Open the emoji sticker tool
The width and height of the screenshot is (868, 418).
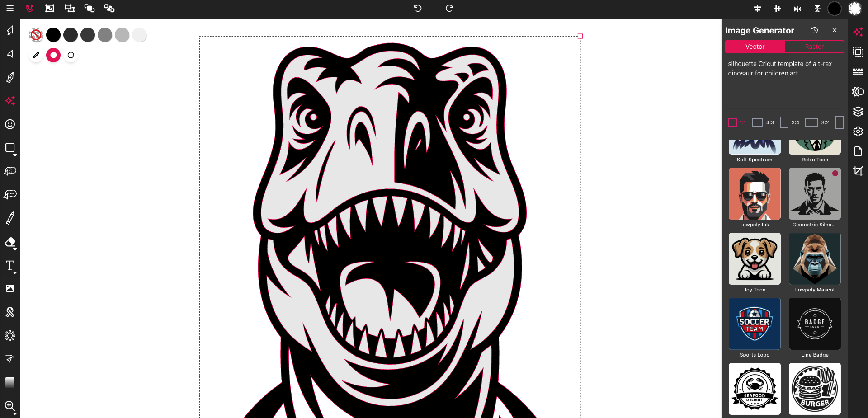tap(10, 124)
